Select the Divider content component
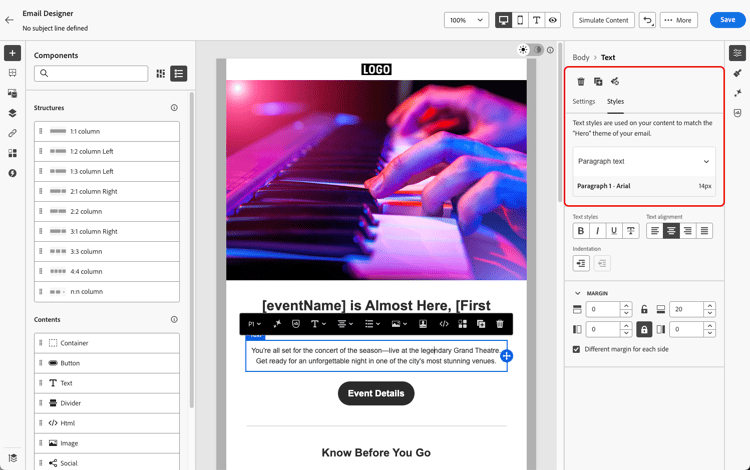 (x=107, y=403)
